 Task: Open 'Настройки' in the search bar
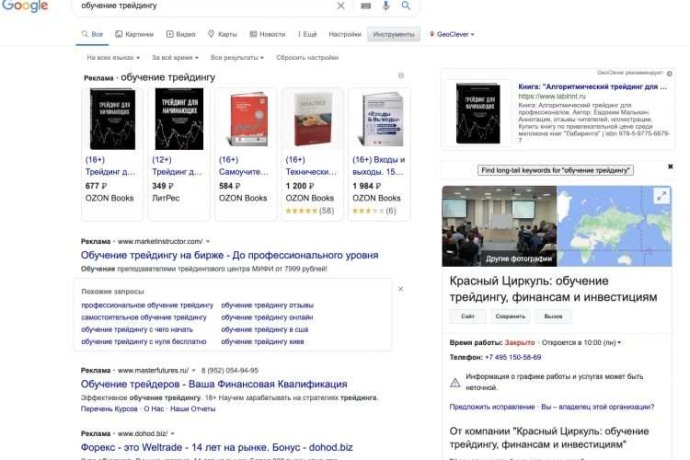pyautogui.click(x=345, y=34)
